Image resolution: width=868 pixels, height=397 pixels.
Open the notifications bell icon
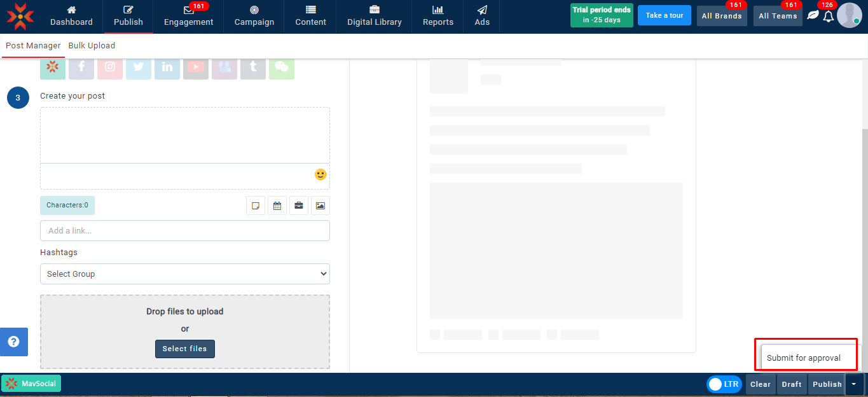pyautogui.click(x=828, y=17)
